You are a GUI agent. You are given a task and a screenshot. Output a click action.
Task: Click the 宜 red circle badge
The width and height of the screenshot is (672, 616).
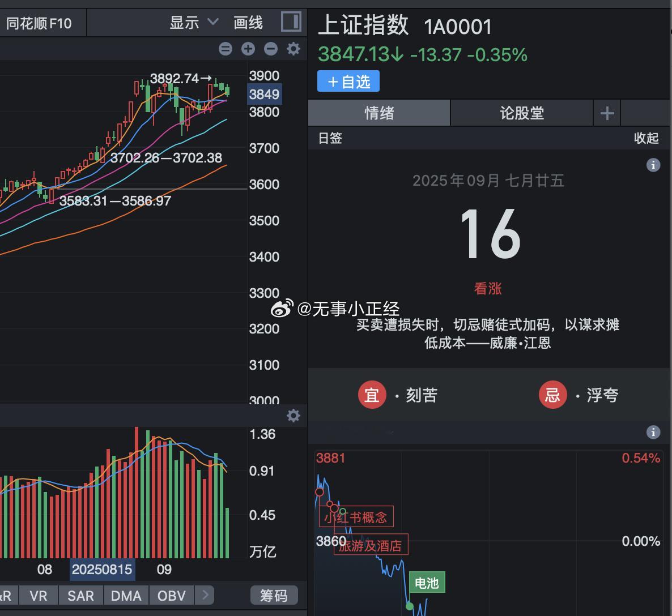point(372,395)
